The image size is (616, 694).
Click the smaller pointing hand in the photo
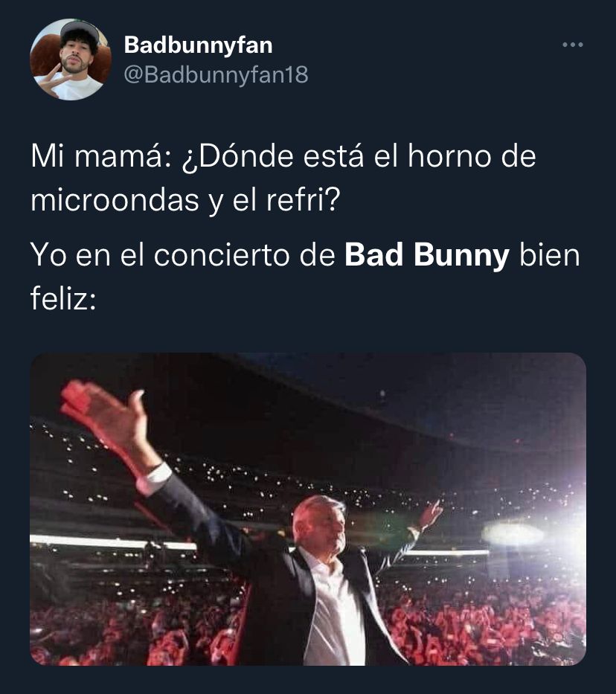click(430, 513)
